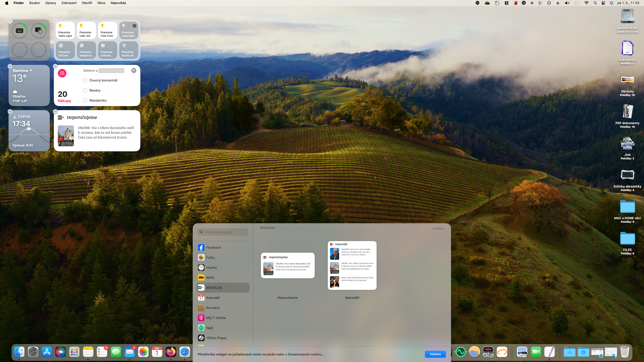Click the Prohledat widgety search field
This screenshot has width=644, height=362.
(x=223, y=232)
